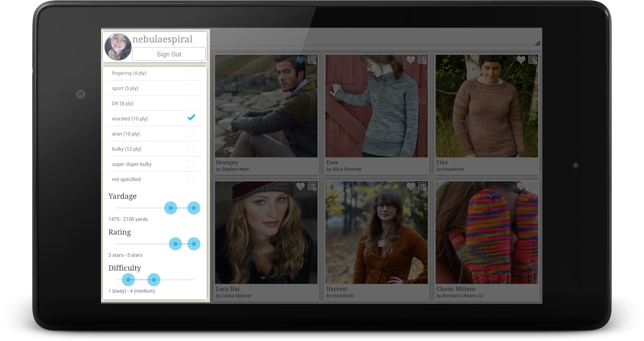Image resolution: width=644 pixels, height=341 pixels.
Task: Open the Harvest cardigan photo
Action: pyautogui.click(x=376, y=233)
